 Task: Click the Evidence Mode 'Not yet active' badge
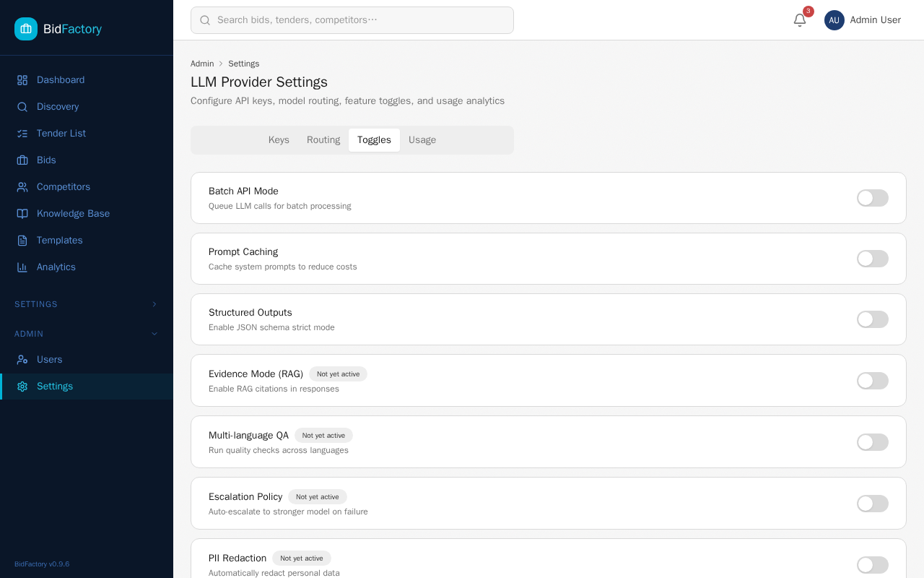(x=338, y=374)
